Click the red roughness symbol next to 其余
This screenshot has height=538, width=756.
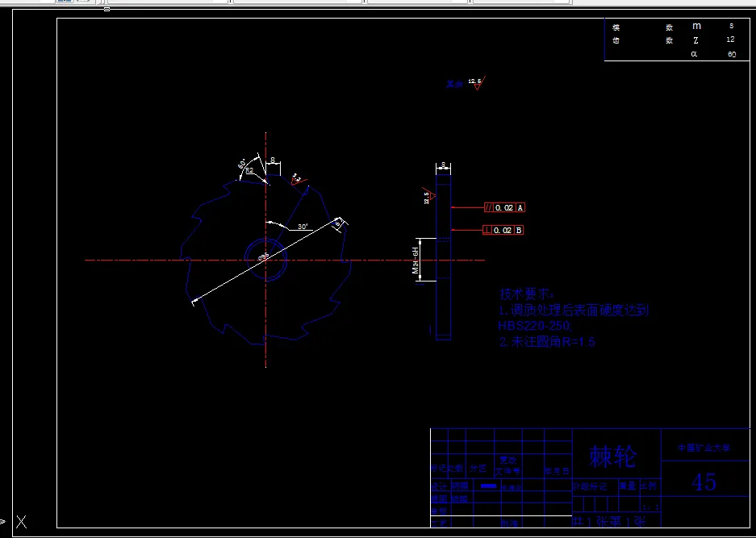click(478, 83)
